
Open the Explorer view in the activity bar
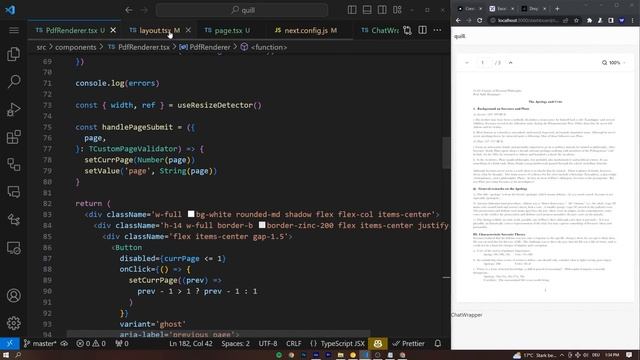tap(13, 54)
